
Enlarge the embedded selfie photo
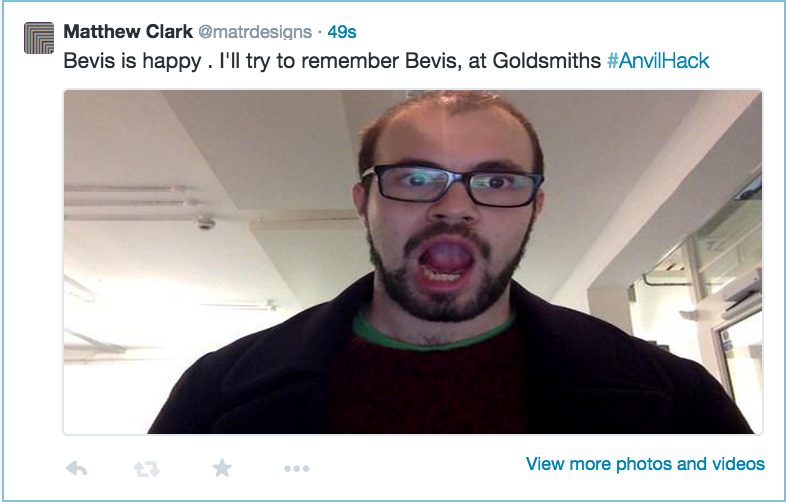click(x=413, y=262)
